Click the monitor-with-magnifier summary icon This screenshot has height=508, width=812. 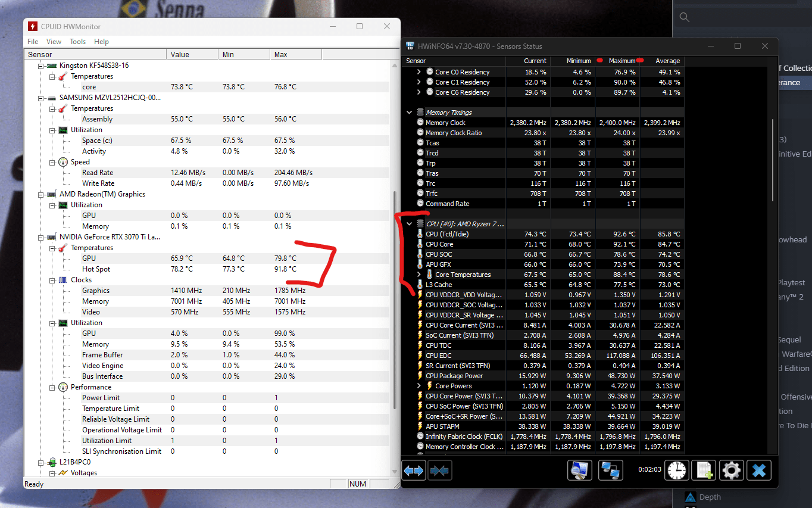(579, 470)
